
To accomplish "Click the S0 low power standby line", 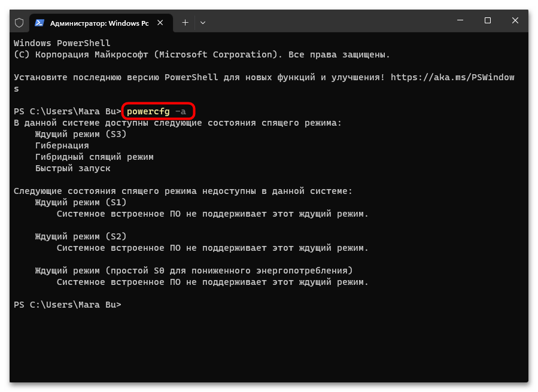I will (194, 271).
